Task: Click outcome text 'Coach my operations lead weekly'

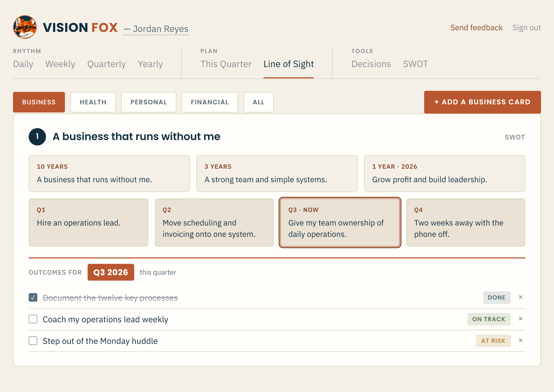Action: (x=105, y=319)
